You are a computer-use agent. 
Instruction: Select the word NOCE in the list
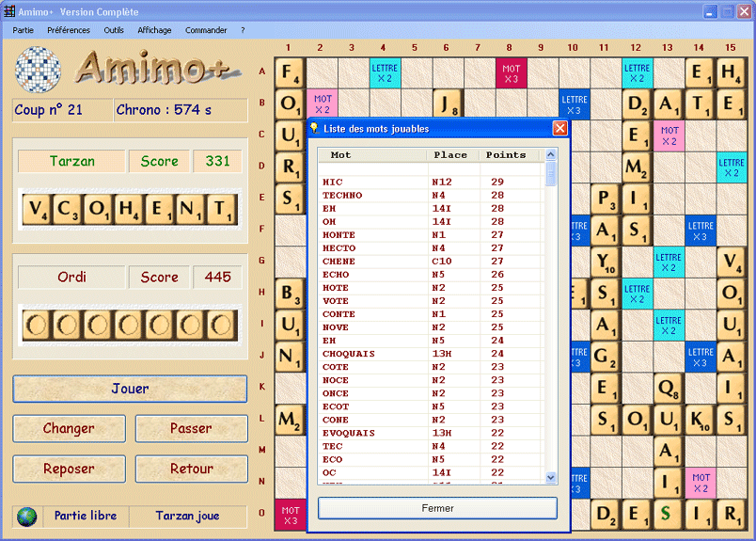[336, 380]
